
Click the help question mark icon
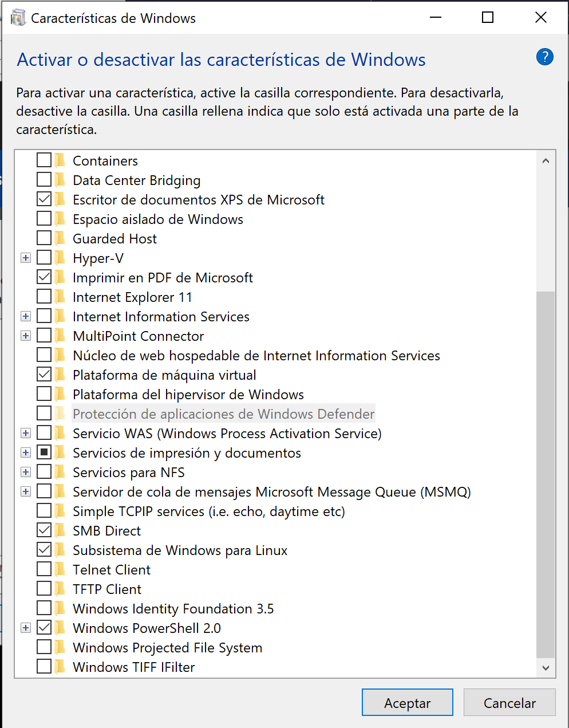(544, 57)
